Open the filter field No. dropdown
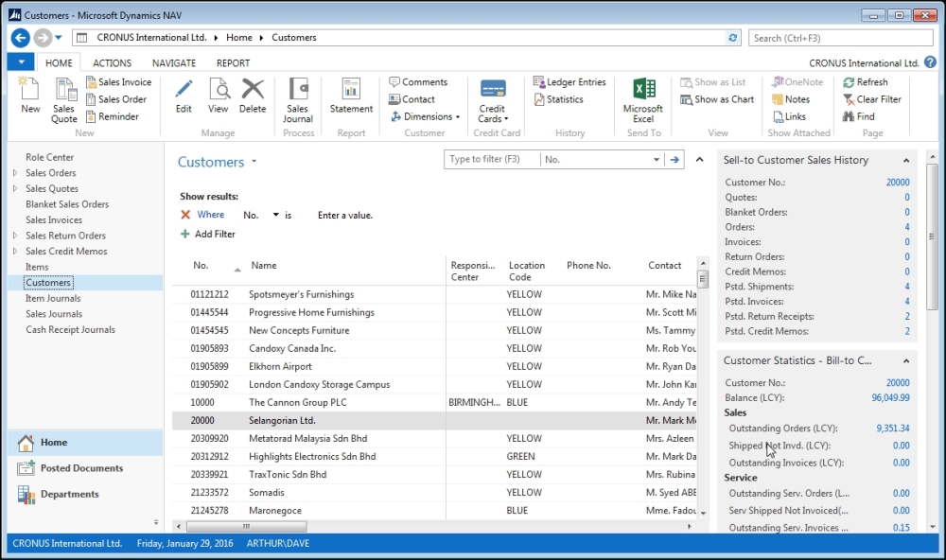 tap(656, 159)
